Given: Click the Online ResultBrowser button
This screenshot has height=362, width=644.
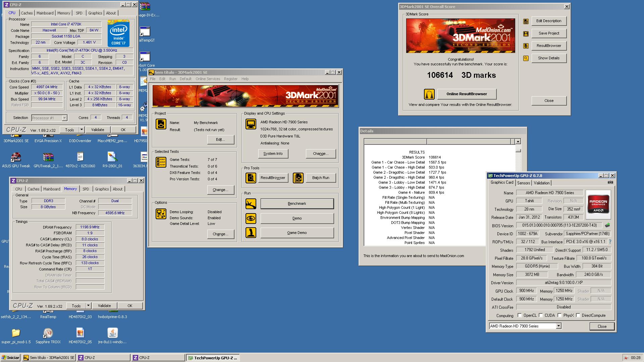Looking at the screenshot, I should tap(467, 94).
